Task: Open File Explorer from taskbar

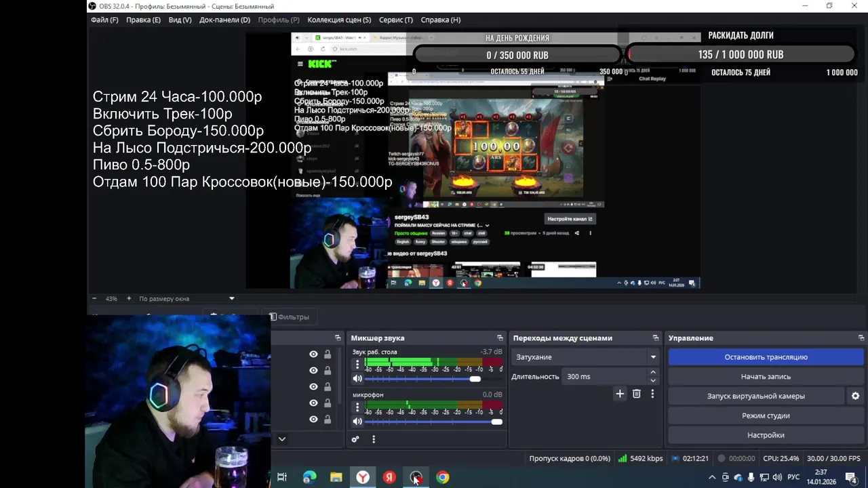Action: 336,477
